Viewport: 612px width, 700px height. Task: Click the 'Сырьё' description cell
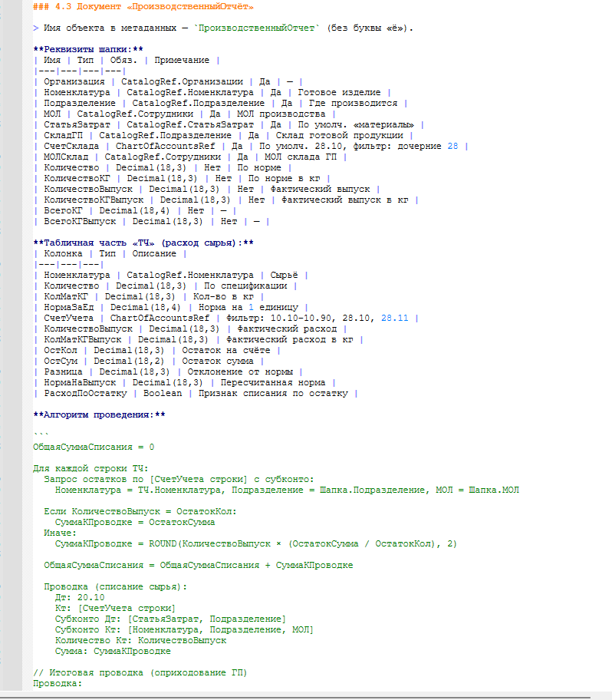click(x=284, y=275)
